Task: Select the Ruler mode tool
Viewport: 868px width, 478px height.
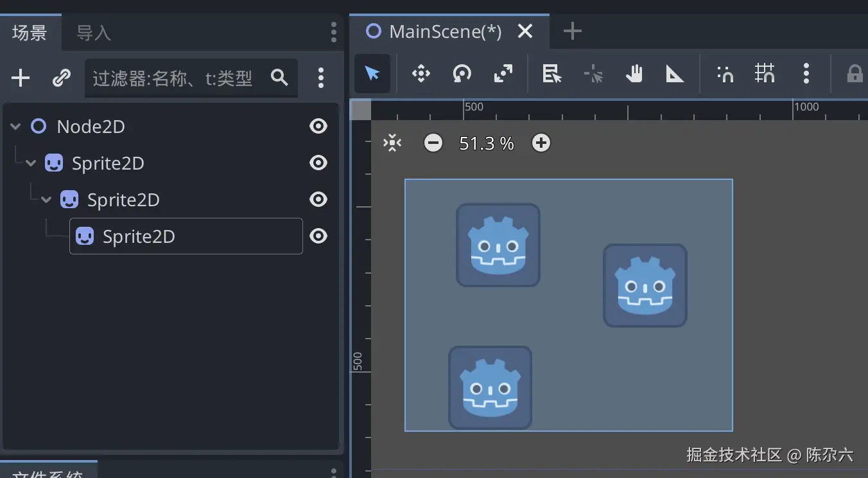Action: [x=675, y=74]
